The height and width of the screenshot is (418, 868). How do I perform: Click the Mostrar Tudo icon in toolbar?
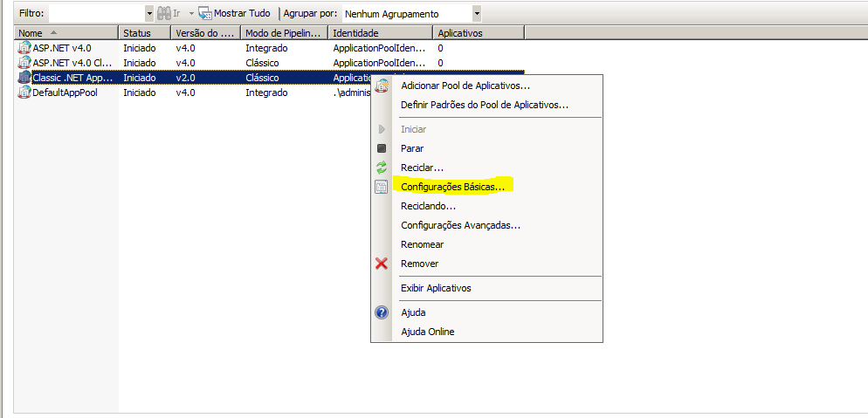(205, 14)
